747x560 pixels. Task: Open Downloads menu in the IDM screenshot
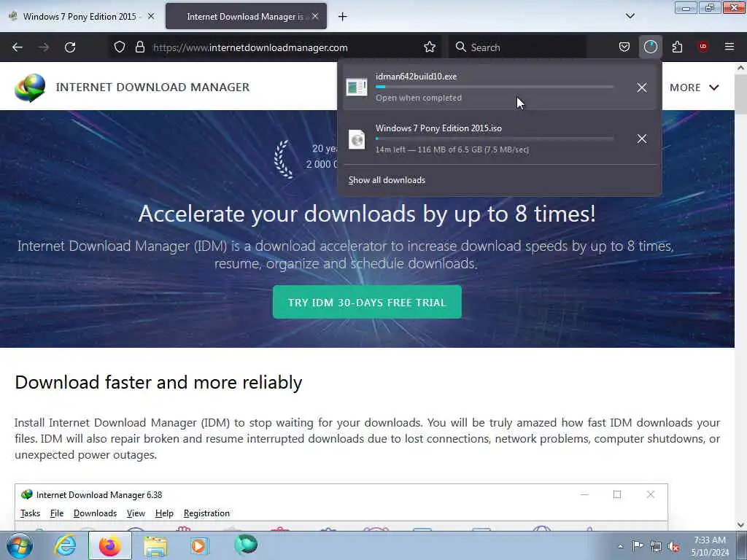coord(95,513)
